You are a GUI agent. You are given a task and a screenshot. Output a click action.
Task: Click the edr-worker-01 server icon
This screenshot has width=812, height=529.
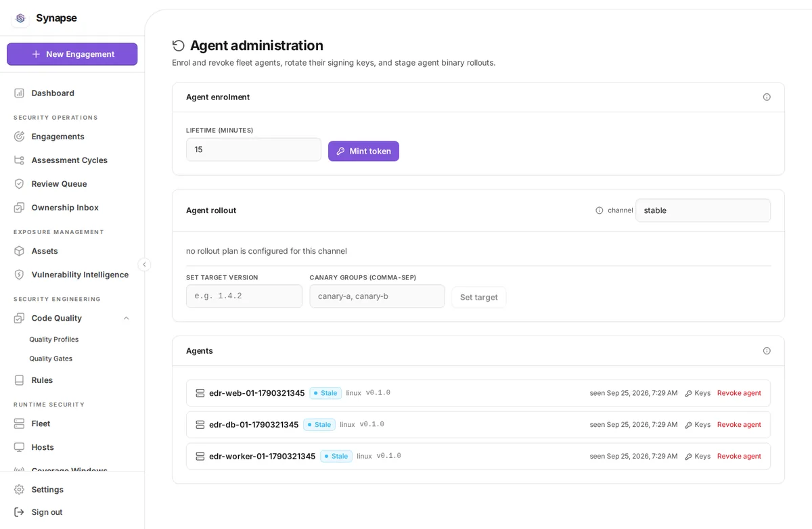(200, 456)
